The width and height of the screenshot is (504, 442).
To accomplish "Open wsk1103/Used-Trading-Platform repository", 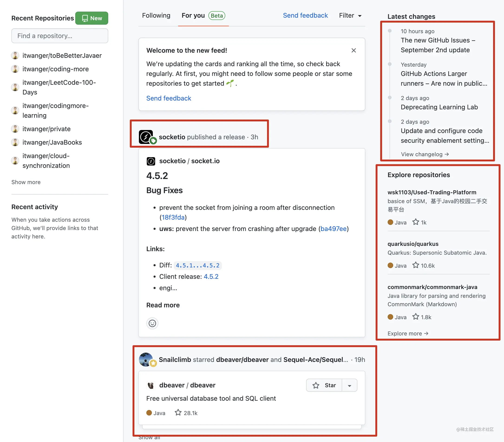I will 432,192.
